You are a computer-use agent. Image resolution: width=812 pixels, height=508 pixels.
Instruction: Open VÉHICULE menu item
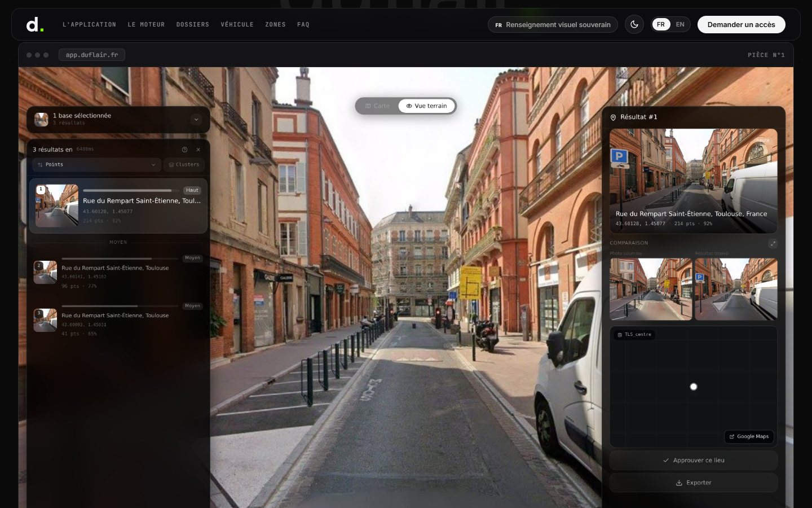[x=237, y=24]
